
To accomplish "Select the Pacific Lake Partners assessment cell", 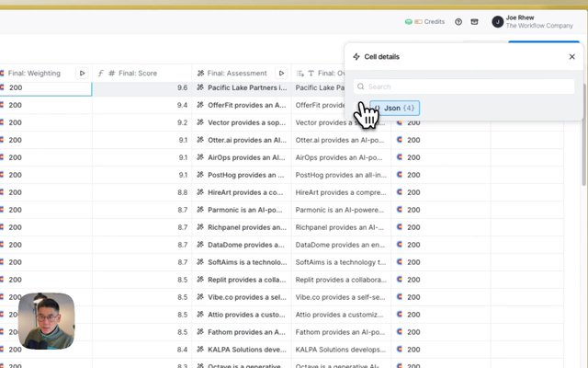I will (x=241, y=88).
